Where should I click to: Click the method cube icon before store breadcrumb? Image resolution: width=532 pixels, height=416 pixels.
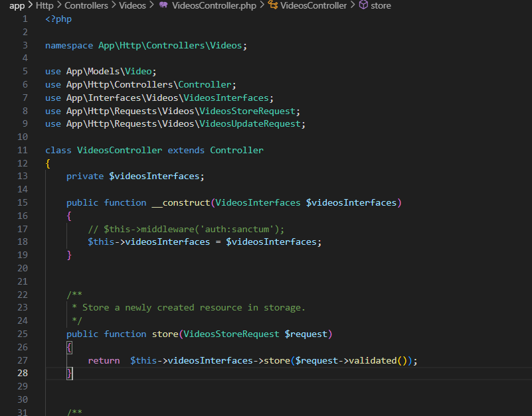(x=363, y=5)
